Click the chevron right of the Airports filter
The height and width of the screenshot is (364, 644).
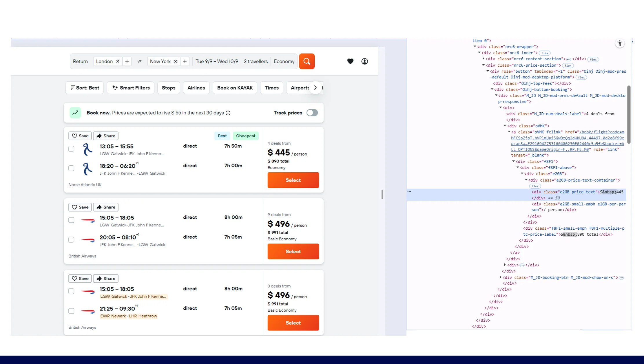[x=315, y=88]
